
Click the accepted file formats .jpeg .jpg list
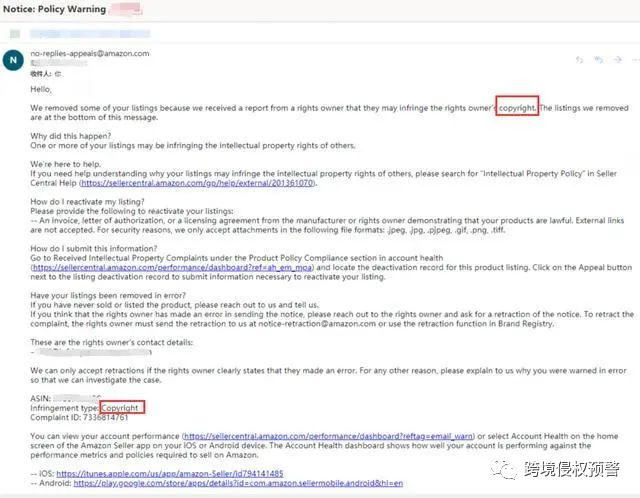(x=445, y=230)
